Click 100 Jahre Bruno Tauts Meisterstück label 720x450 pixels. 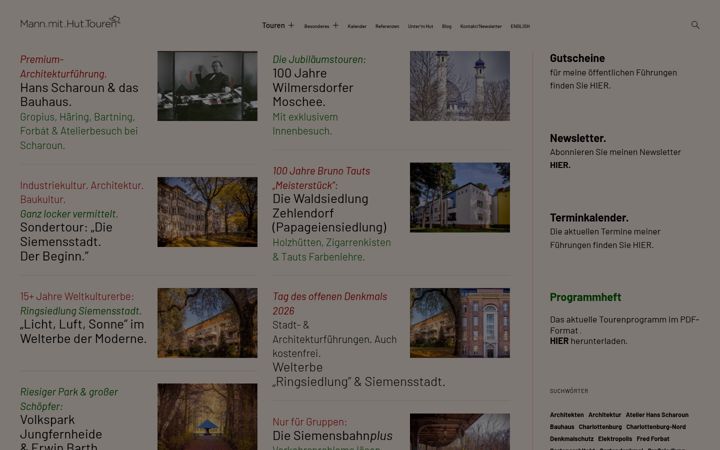(321, 178)
